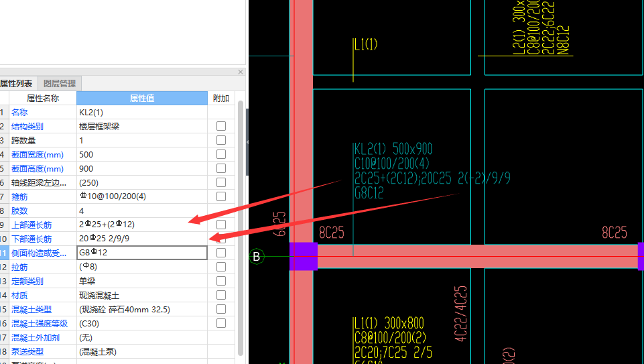Image resolution: width=644 pixels, height=364 pixels.
Task: Tick the 混凝土强度等级 attach checkbox
Action: click(x=221, y=323)
